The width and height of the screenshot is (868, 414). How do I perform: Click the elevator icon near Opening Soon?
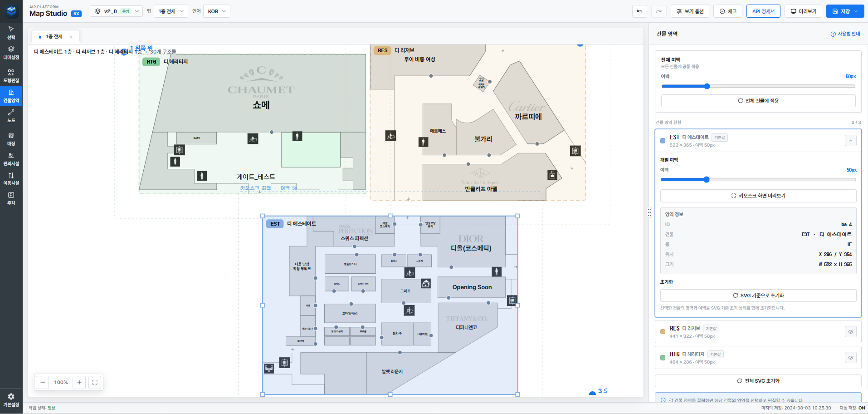pos(512,300)
